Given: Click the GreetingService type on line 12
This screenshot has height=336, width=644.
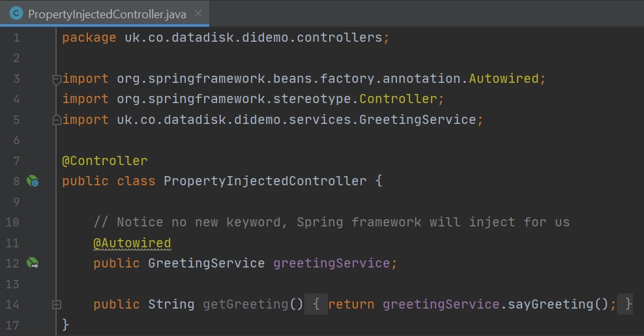Looking at the screenshot, I should [206, 264].
